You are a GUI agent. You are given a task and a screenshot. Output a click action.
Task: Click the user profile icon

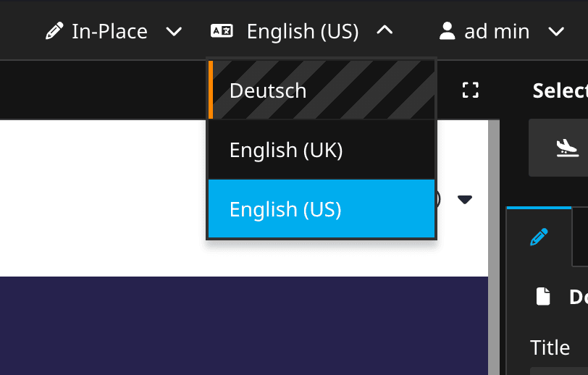[447, 31]
